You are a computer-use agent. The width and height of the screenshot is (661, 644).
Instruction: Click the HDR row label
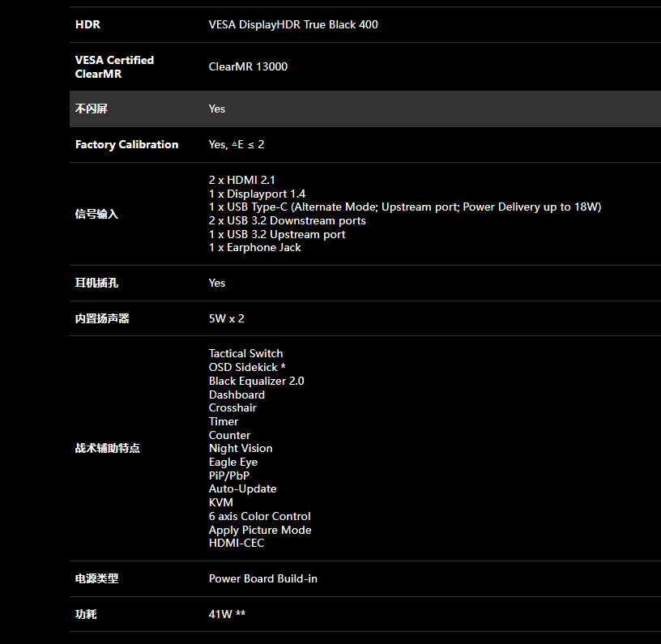coord(87,24)
